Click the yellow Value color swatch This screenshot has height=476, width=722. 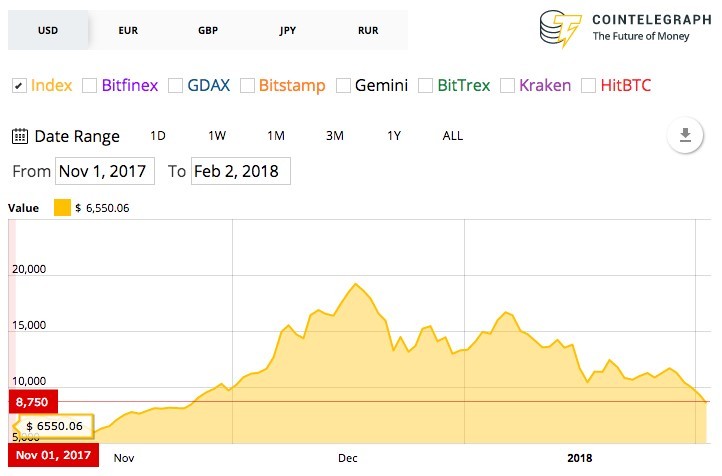click(62, 208)
